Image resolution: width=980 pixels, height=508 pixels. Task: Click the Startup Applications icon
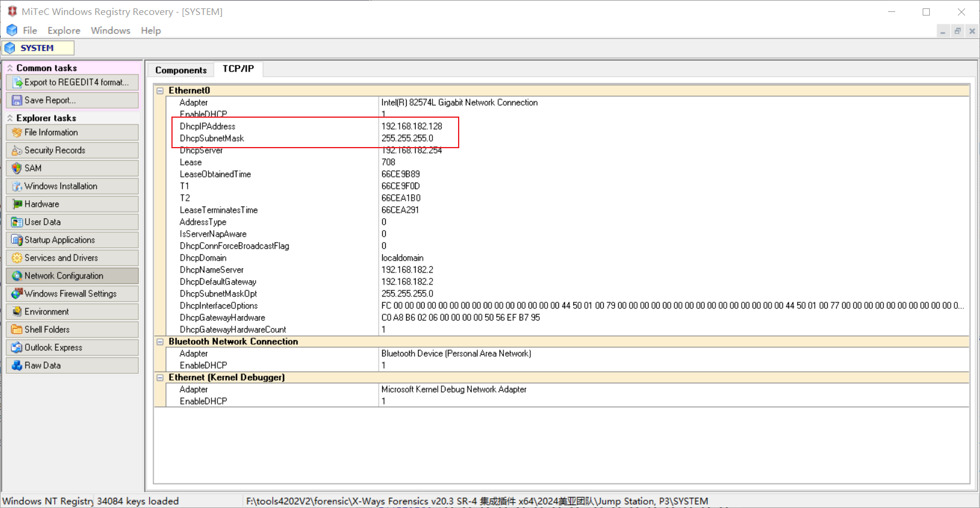pyautogui.click(x=17, y=240)
